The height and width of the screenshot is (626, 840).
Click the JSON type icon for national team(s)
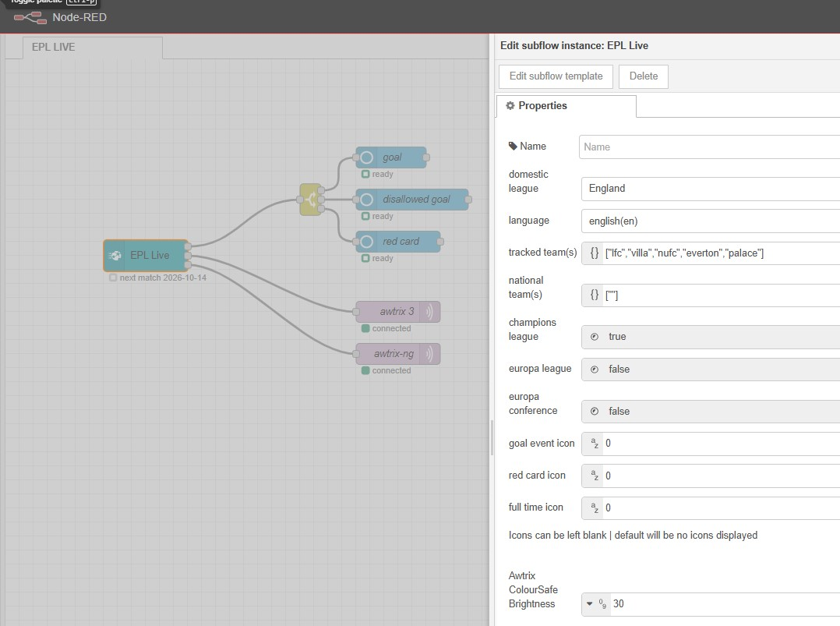pos(594,295)
